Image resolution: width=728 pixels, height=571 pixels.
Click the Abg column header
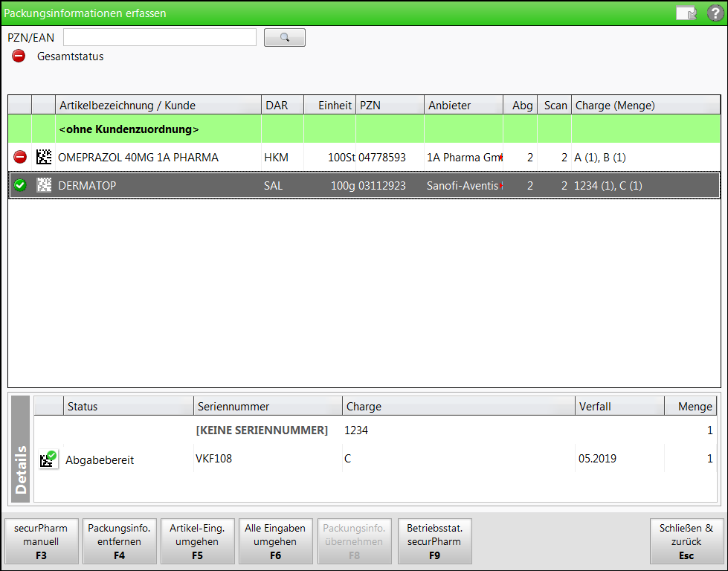tap(521, 106)
